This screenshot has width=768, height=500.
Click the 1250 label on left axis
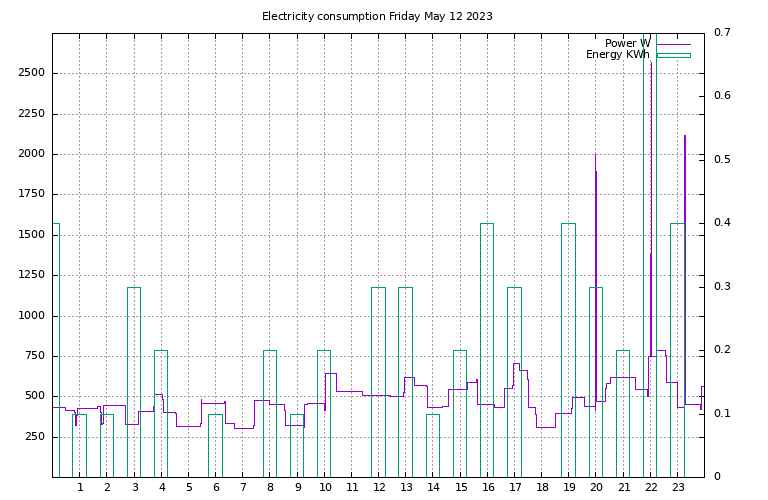coord(31,275)
